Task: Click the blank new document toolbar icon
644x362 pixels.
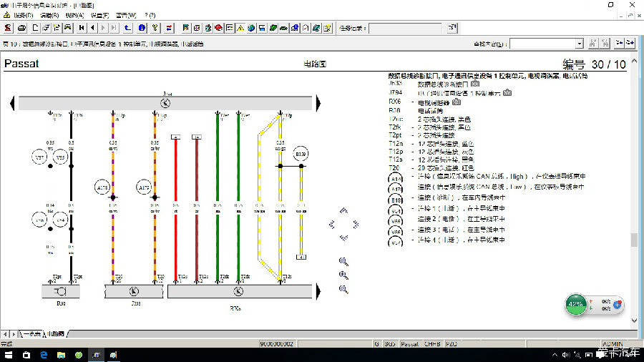Action: coord(35,28)
